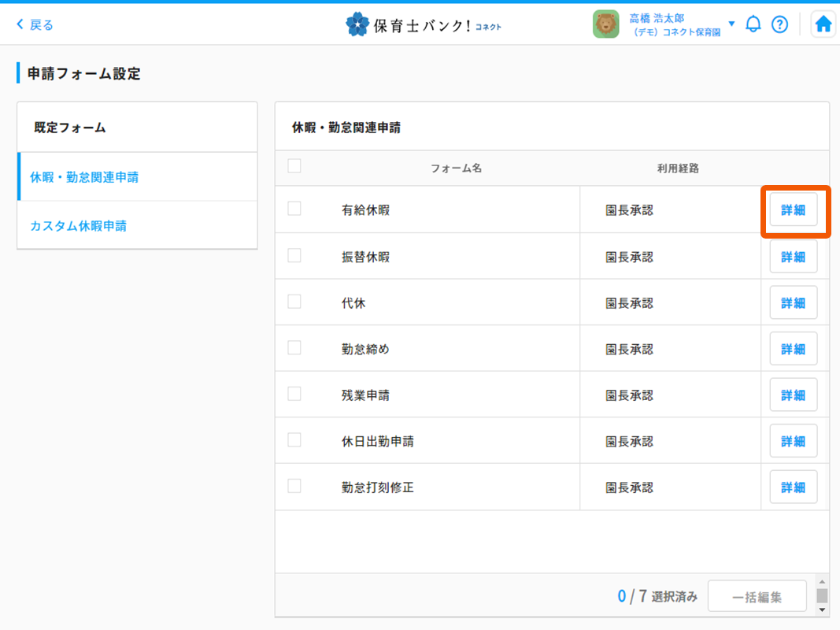This screenshot has height=630, width=840.
Task: Select 休暇・勤怠関連申請 in sidebar
Action: 84,177
